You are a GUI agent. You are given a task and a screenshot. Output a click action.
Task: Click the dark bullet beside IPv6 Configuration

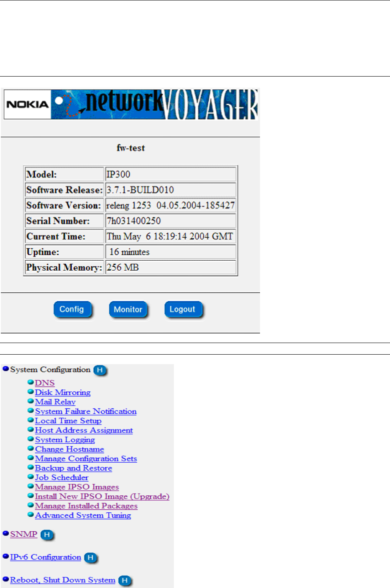click(x=6, y=557)
